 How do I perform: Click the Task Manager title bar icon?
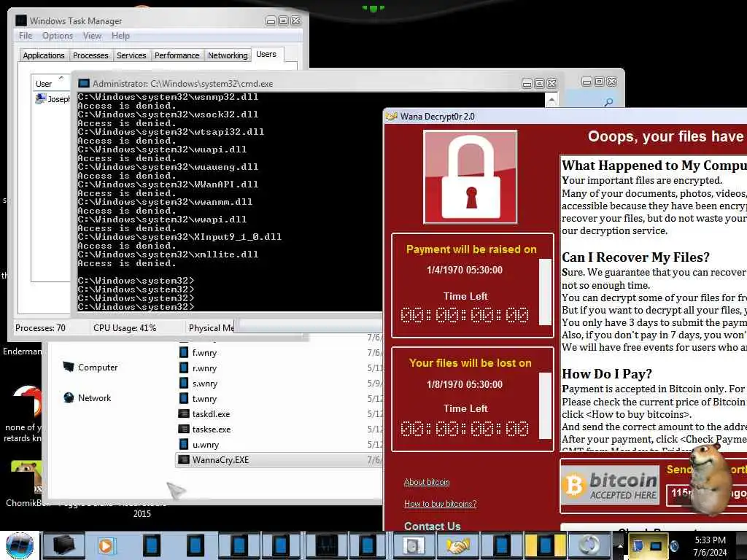click(x=21, y=20)
